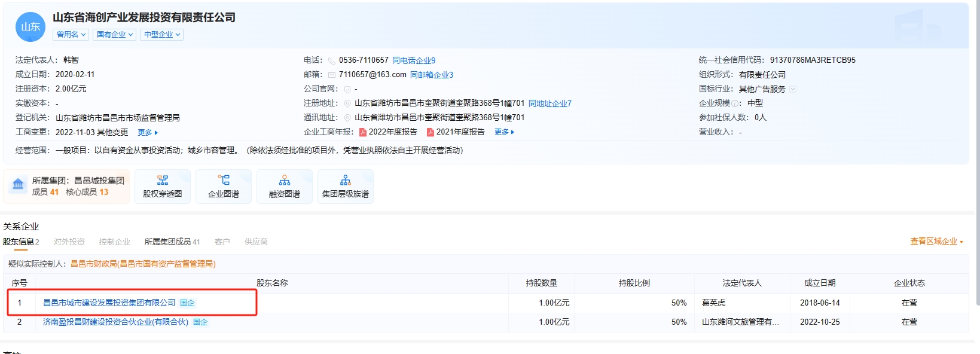Viewport: 980px width, 354px height.
Task: Switch to the 对外投资 tab
Action: [x=69, y=242]
